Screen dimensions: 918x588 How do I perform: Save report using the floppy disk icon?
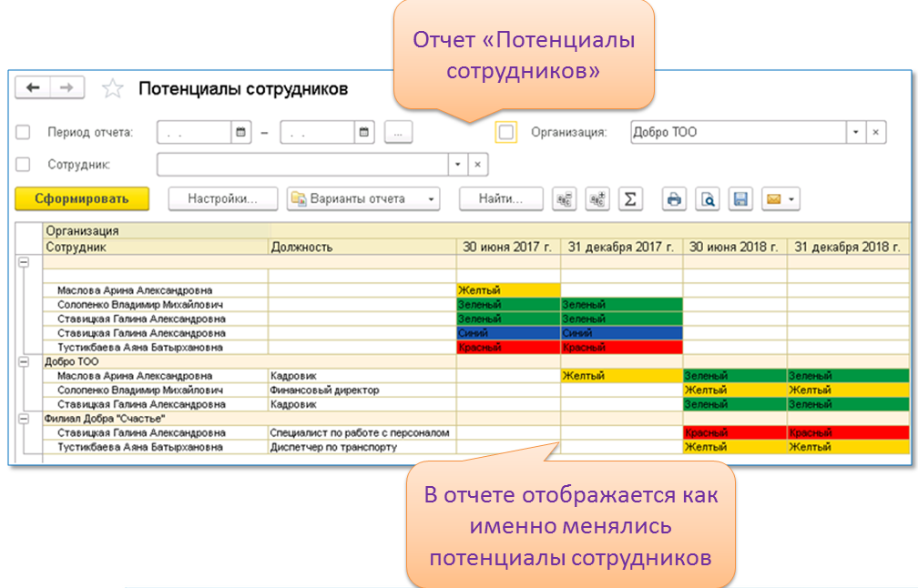click(x=740, y=198)
